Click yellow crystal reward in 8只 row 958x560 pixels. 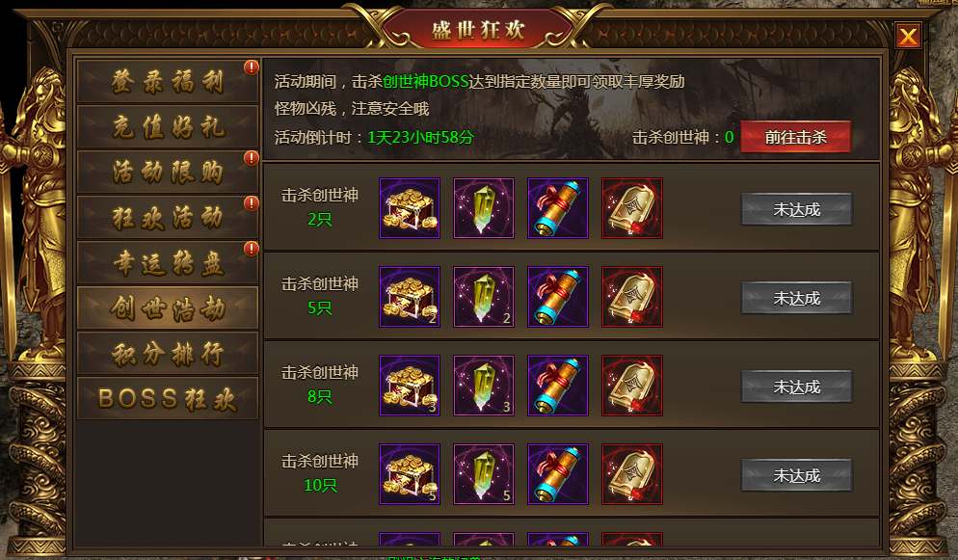click(483, 386)
